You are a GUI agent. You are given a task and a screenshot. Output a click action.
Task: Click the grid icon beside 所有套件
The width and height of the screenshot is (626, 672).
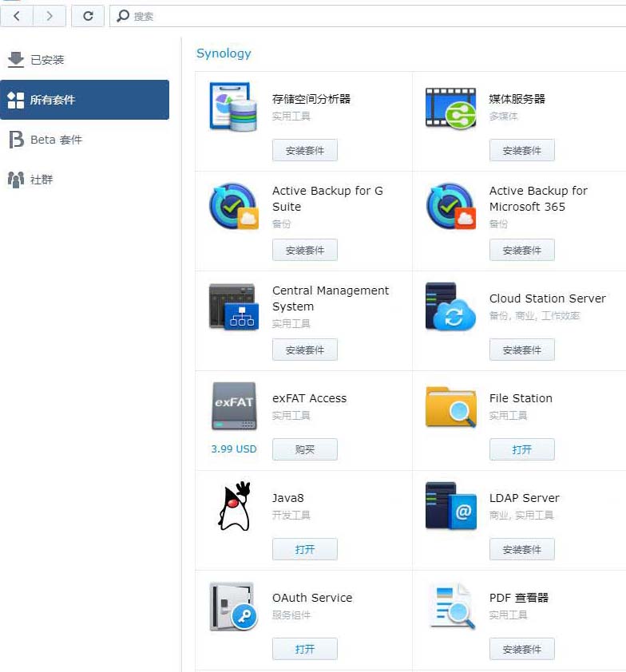16,100
